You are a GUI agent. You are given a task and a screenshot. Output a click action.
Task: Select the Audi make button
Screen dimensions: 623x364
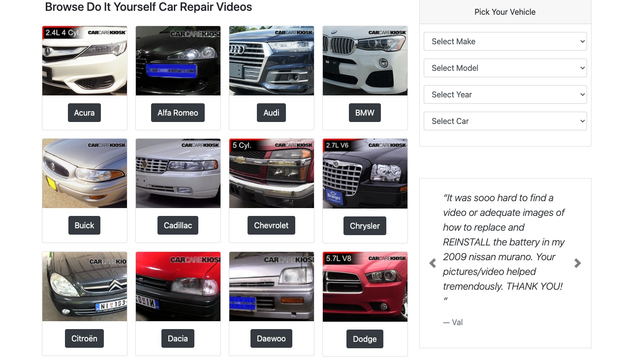(x=271, y=113)
